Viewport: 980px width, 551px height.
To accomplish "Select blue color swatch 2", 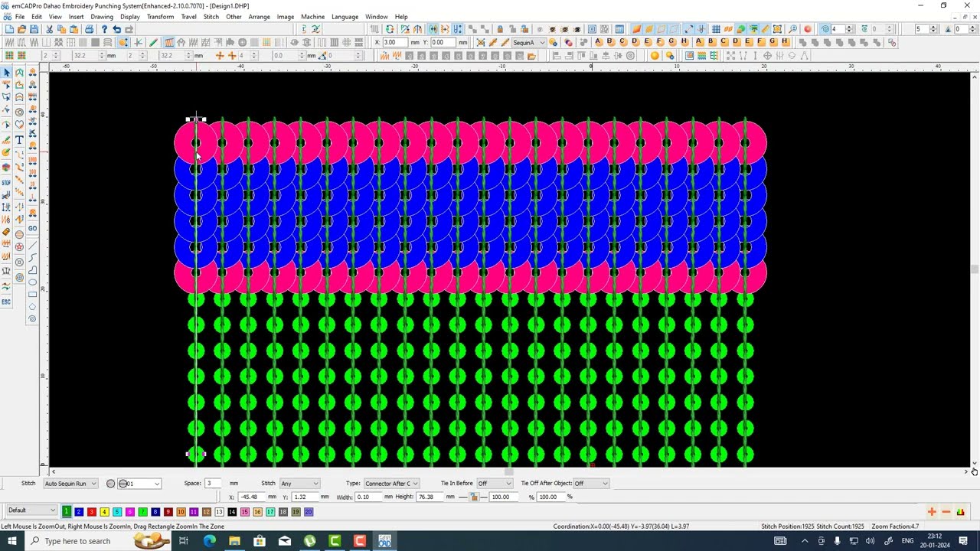I will pos(79,512).
